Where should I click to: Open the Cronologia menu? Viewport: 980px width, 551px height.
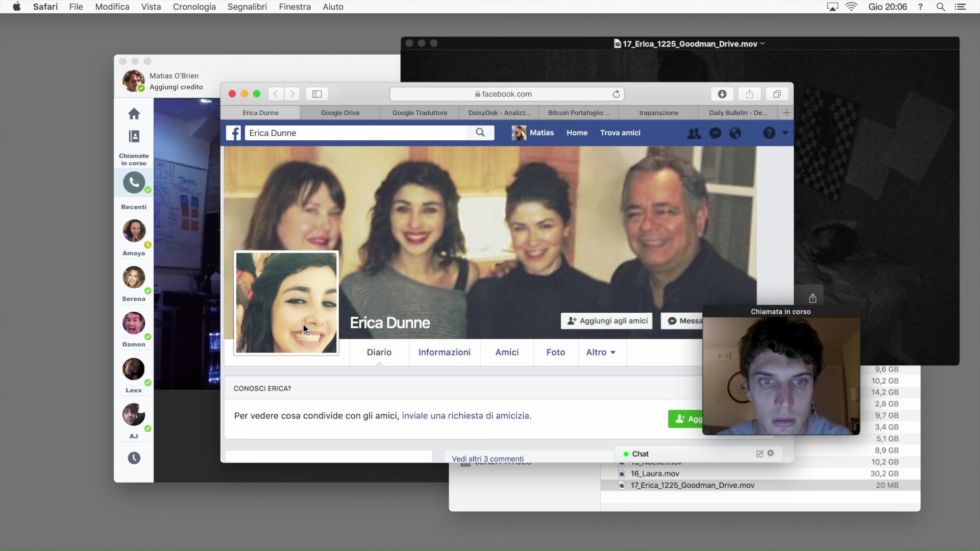tap(194, 7)
